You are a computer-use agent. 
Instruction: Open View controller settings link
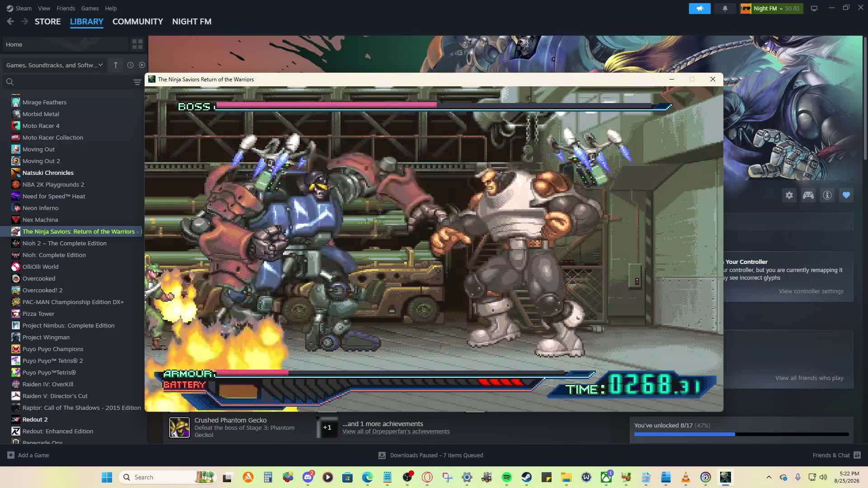click(811, 291)
